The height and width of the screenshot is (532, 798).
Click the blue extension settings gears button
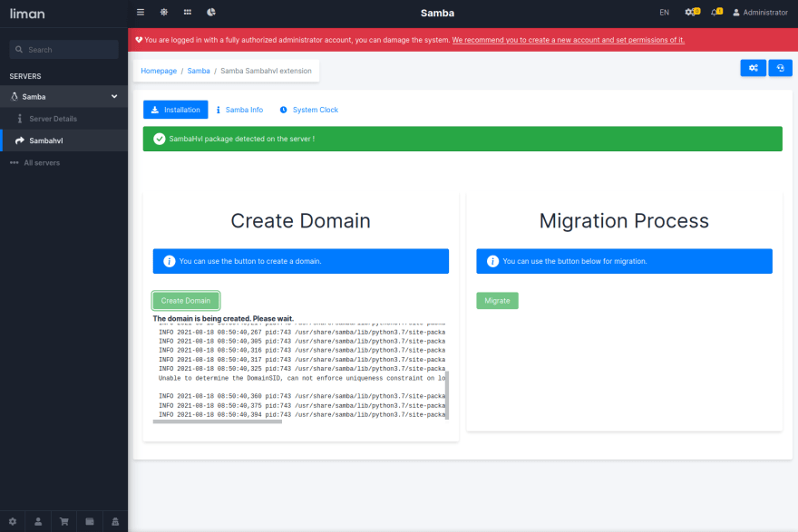point(754,68)
